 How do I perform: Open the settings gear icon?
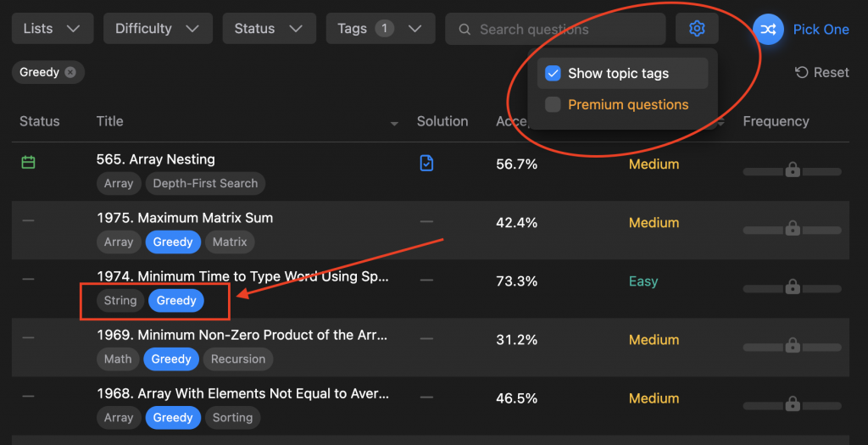point(697,29)
